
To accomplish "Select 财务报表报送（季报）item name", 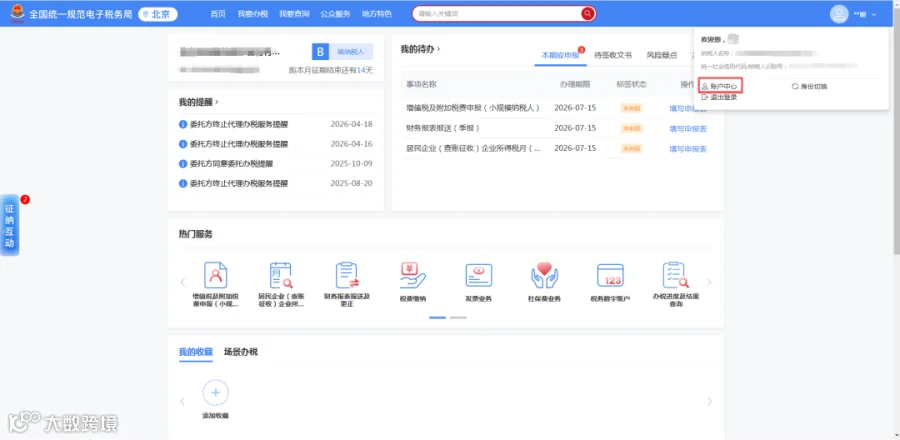I will (x=443, y=128).
